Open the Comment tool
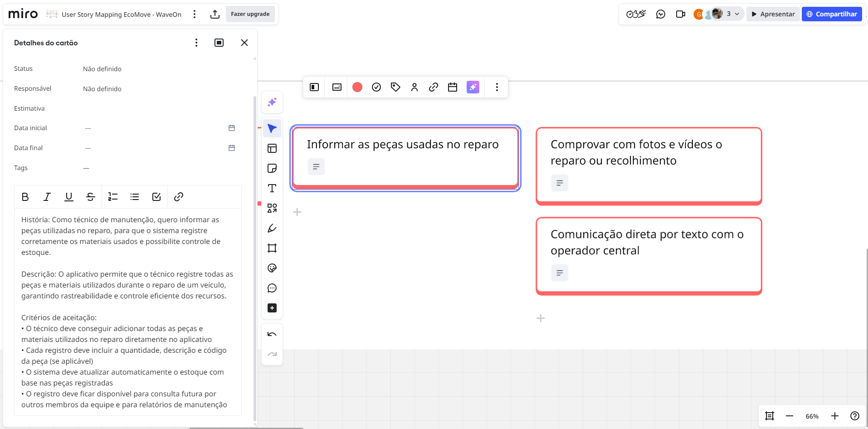The width and height of the screenshot is (868, 429). click(x=272, y=288)
